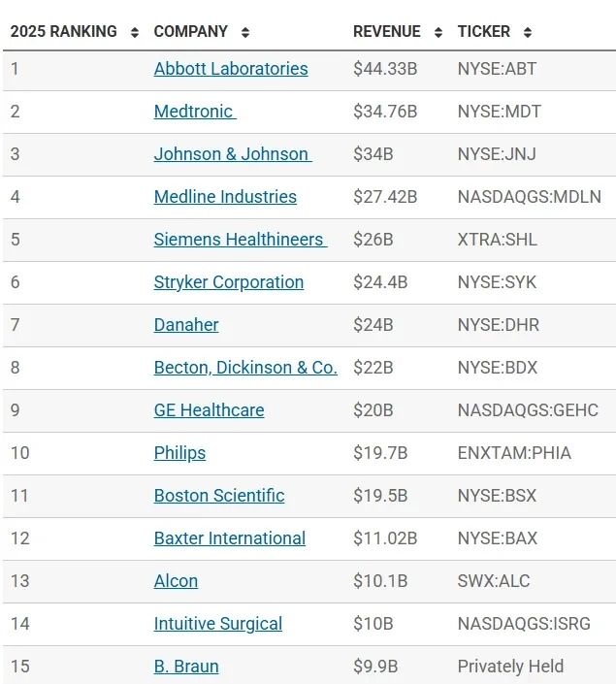Select GE Healthcare link
This screenshot has height=684, width=616.
[209, 410]
